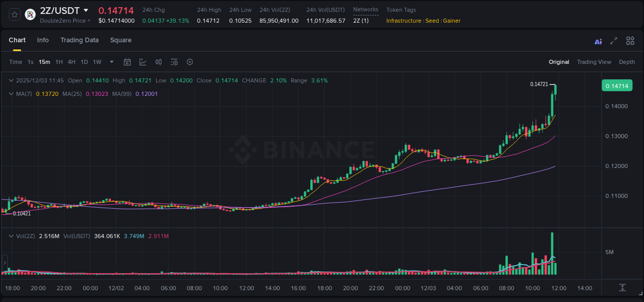644x302 pixels.
Task: Add 2Z/USDT to favorites via star icon
Action: tap(14, 14)
